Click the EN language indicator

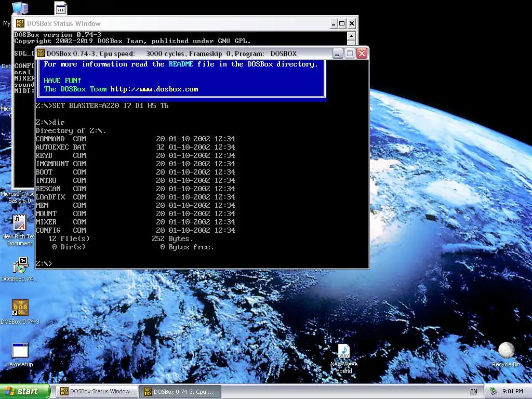[474, 391]
